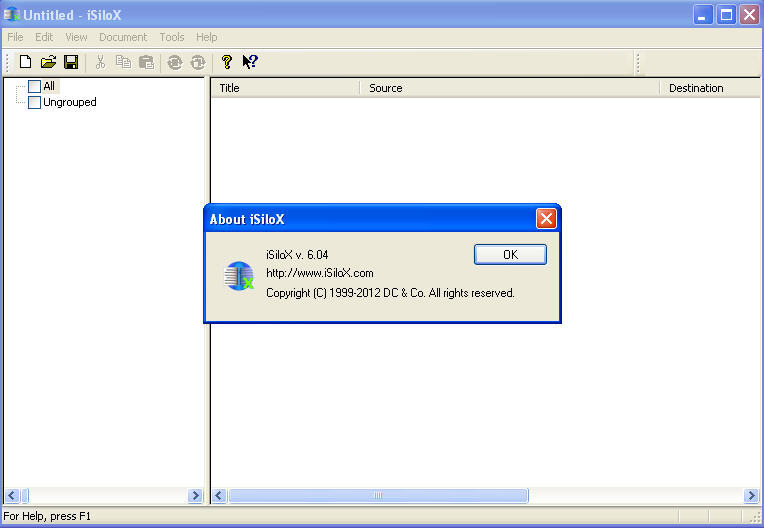Save using the floppy disk toolbar icon
The height and width of the screenshot is (528, 764).
71,62
